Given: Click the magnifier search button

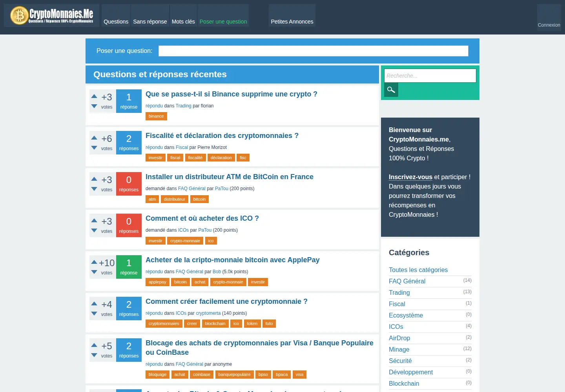Looking at the screenshot, I should point(391,90).
